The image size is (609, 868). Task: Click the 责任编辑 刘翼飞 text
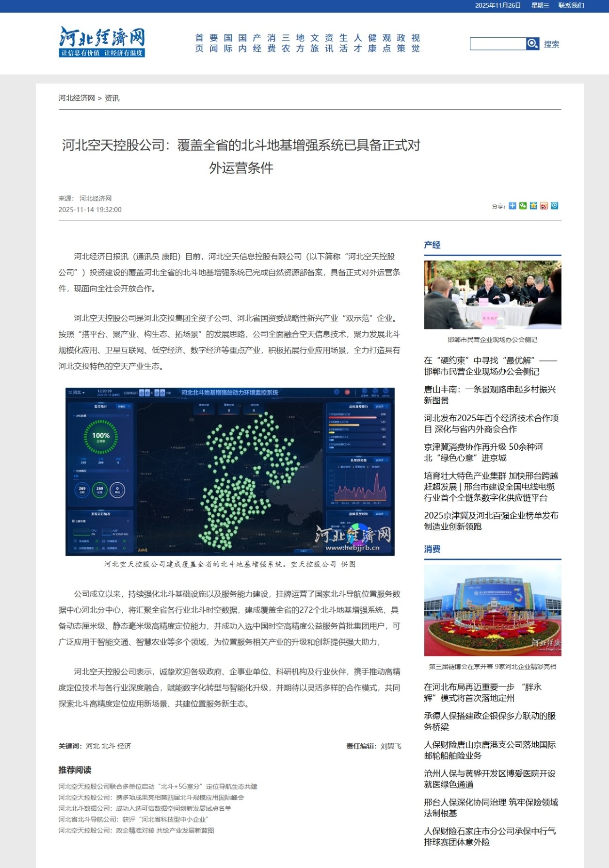374,746
